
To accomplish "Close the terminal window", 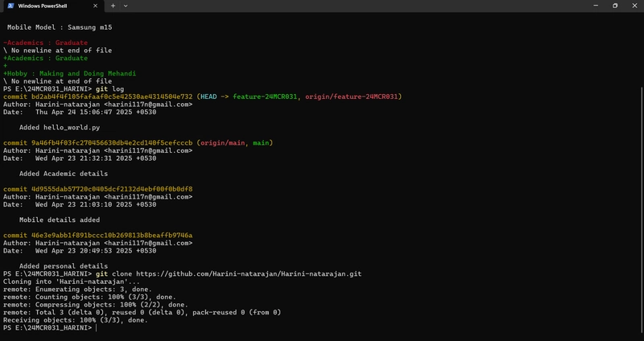I will [634, 6].
